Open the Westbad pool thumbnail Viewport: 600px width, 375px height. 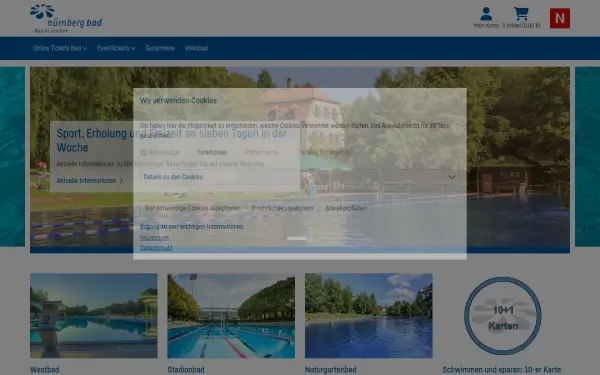click(x=94, y=316)
